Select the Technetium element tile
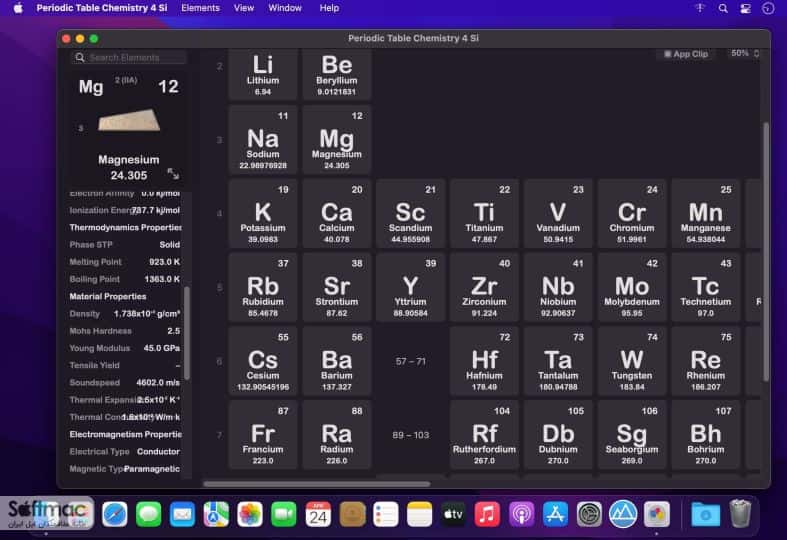 tap(706, 288)
